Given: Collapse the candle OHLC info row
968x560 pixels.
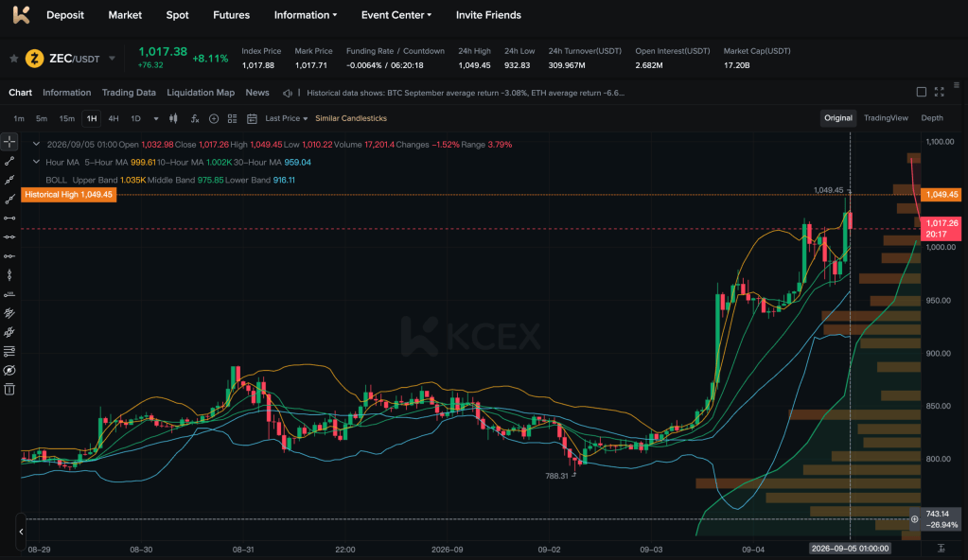Looking at the screenshot, I should (36, 145).
